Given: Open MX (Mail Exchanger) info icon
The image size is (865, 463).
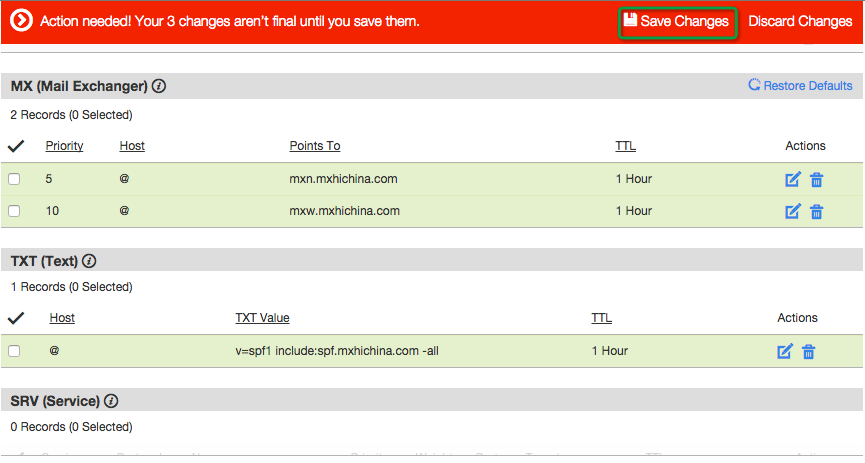Looking at the screenshot, I should click(159, 86).
